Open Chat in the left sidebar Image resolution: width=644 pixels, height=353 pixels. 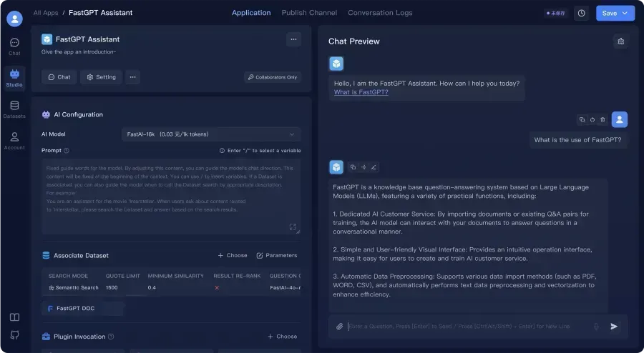pos(14,46)
